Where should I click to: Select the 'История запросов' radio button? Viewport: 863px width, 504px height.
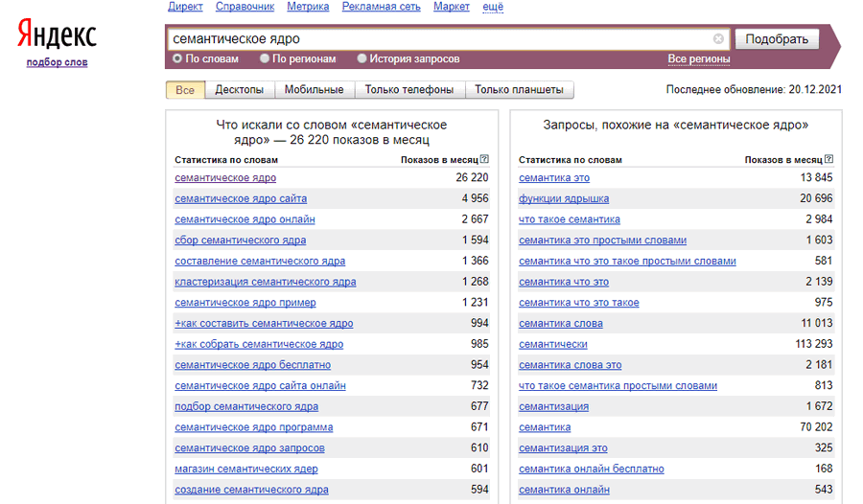pos(362,58)
